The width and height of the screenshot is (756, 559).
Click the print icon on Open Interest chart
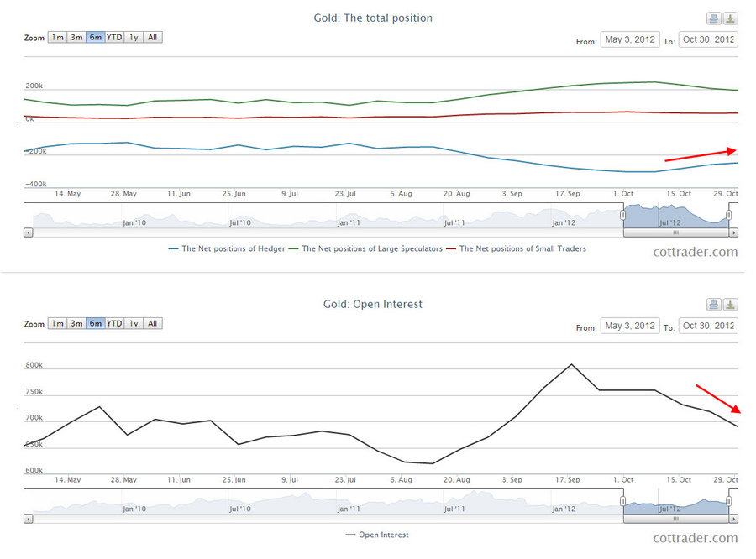point(715,304)
